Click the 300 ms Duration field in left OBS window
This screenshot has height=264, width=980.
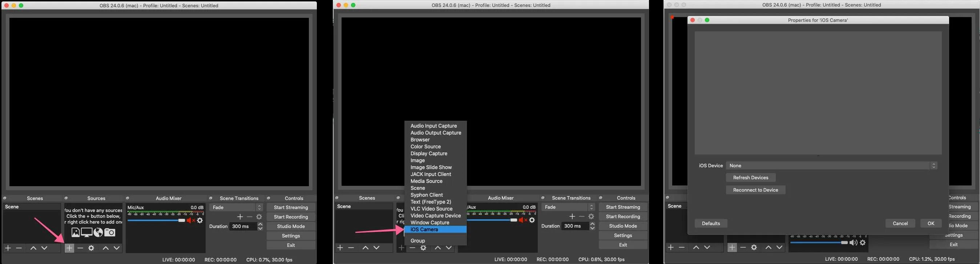(x=243, y=226)
